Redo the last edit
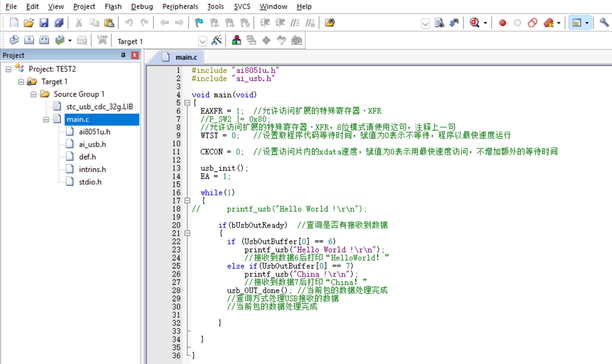The image size is (612, 364). [x=144, y=23]
